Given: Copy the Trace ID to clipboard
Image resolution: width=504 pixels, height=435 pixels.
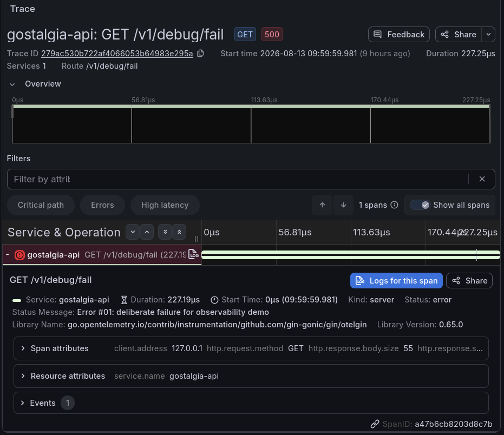Looking at the screenshot, I should pos(200,54).
